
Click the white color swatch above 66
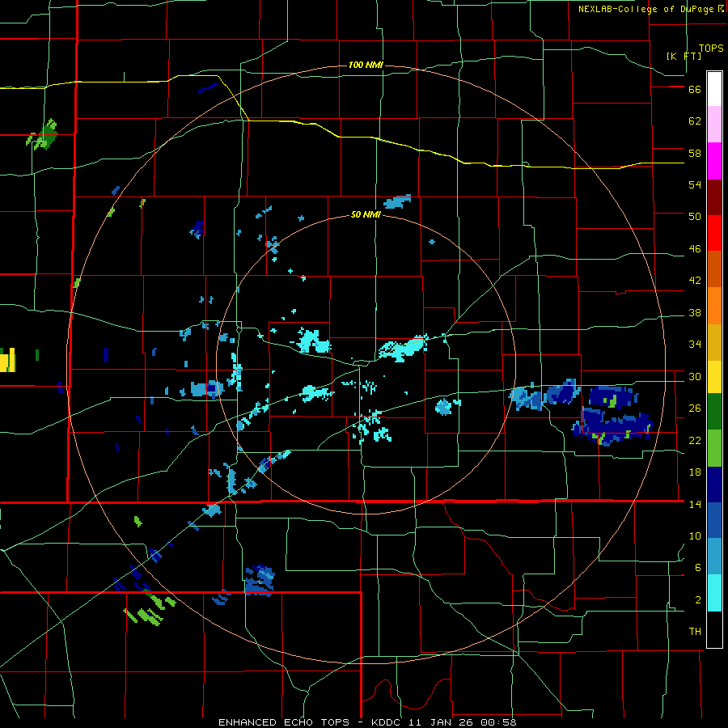pos(714,89)
